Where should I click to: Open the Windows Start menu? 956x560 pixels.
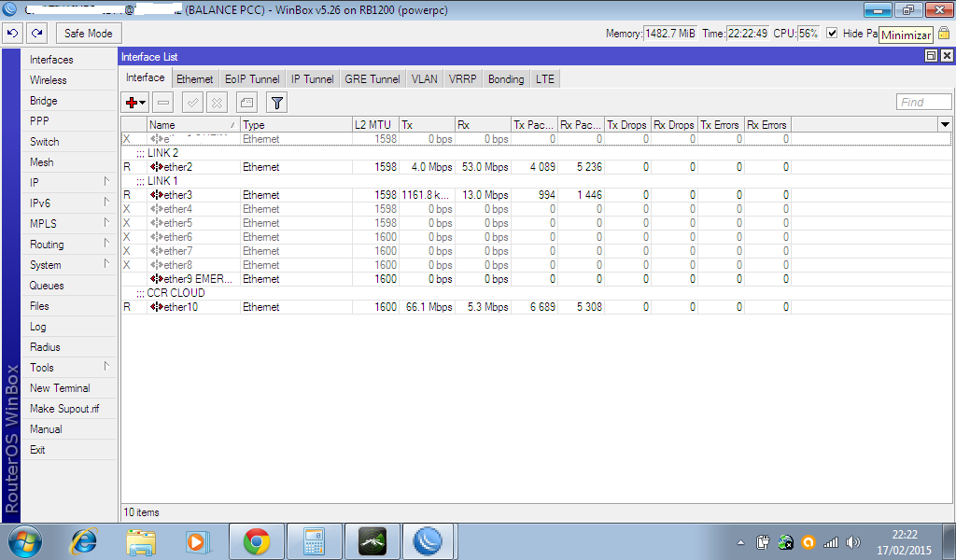[25, 541]
